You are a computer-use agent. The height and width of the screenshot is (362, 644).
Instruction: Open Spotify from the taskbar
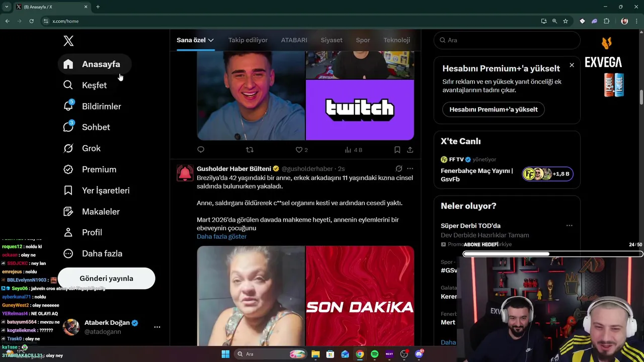coord(374,354)
